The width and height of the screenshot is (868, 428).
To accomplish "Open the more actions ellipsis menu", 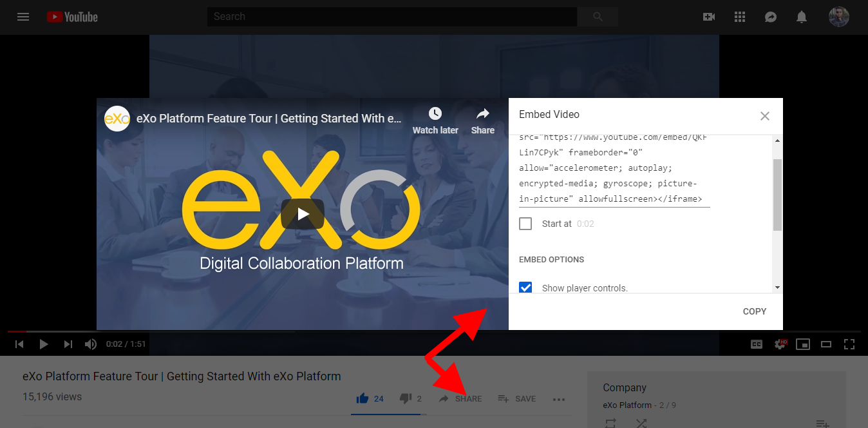I will (x=559, y=399).
